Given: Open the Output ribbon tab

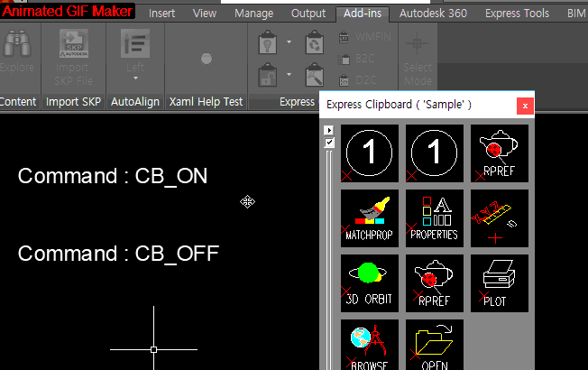Looking at the screenshot, I should 308,14.
